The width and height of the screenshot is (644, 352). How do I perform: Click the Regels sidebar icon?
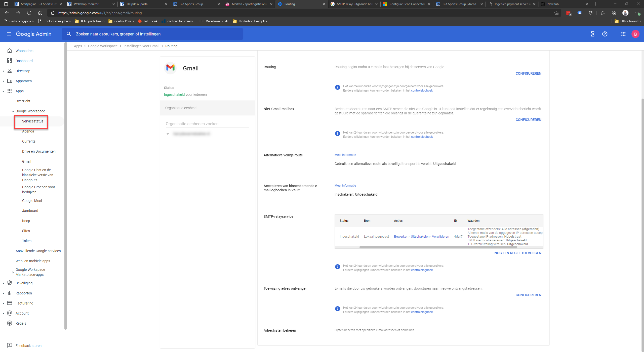10,323
